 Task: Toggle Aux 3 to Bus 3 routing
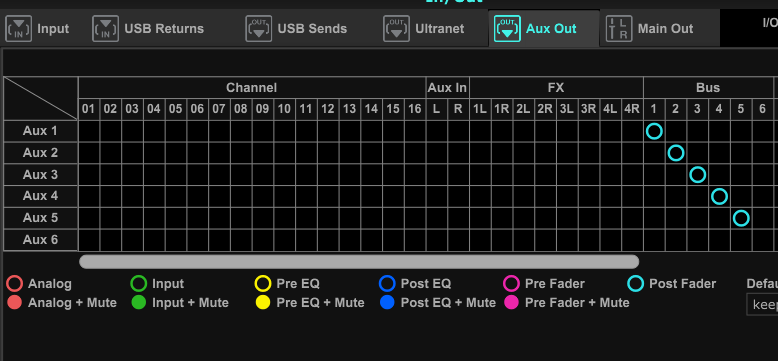point(698,175)
